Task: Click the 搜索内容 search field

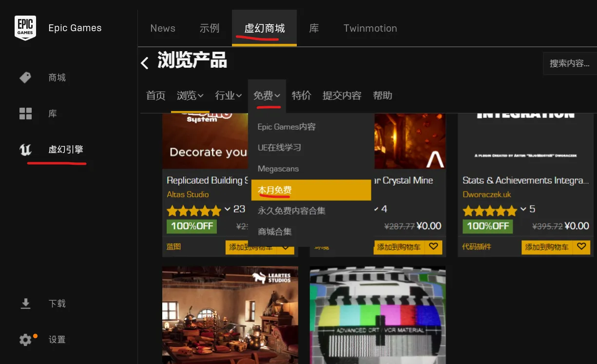Action: (x=570, y=63)
